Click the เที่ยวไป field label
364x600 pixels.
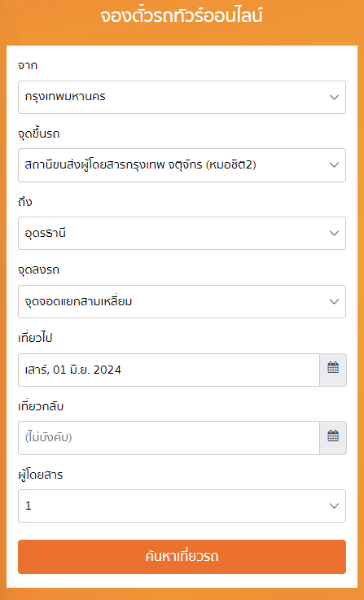coord(35,339)
